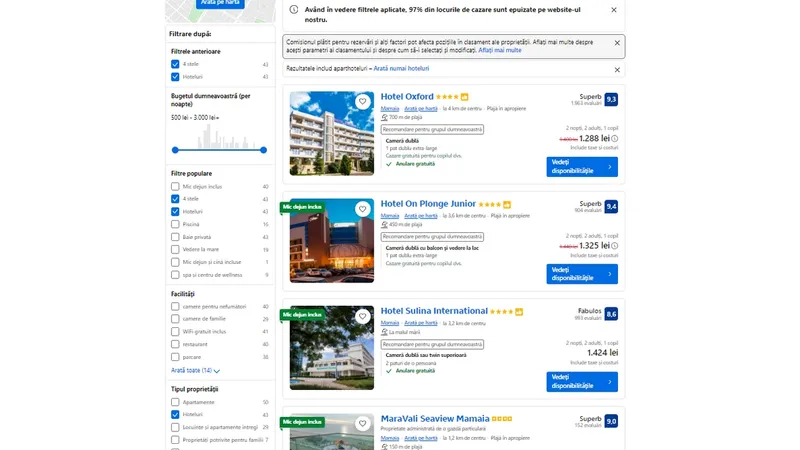
Task: Click price info icon next to 1.288 lei
Action: 615,139
